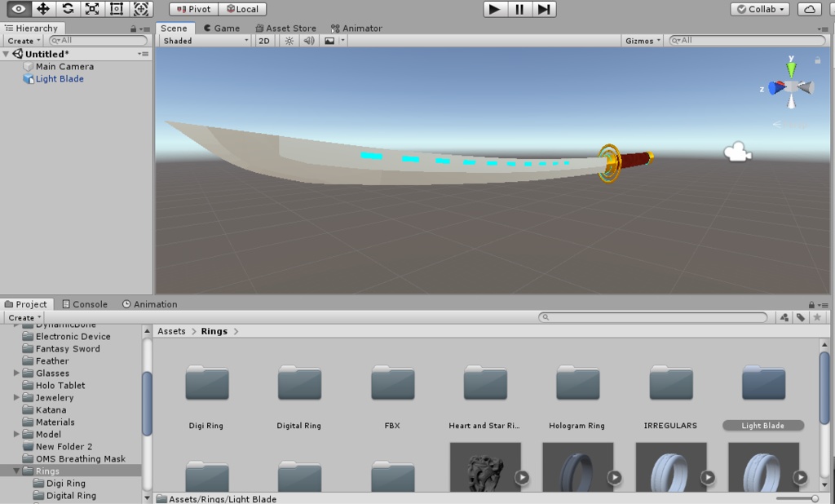Switch to the Console tab
Viewport: 835px width, 504px height.
point(85,303)
